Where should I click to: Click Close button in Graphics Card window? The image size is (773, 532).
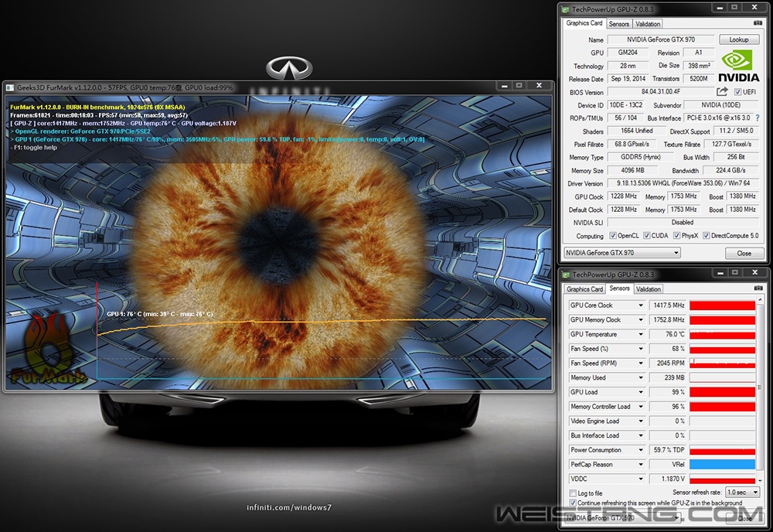click(x=744, y=253)
